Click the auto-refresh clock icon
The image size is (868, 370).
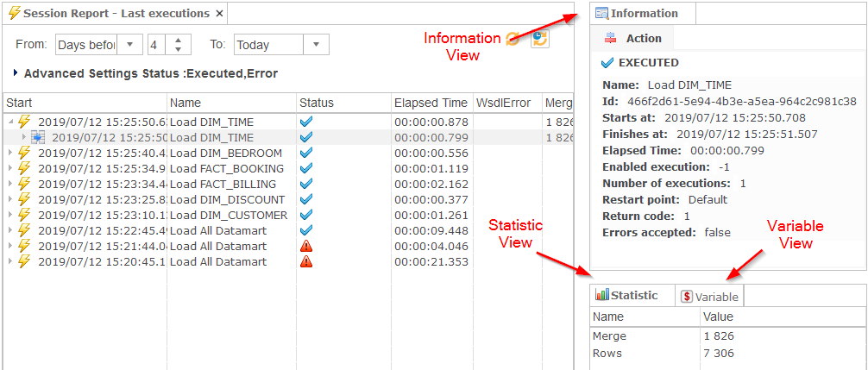tap(539, 38)
